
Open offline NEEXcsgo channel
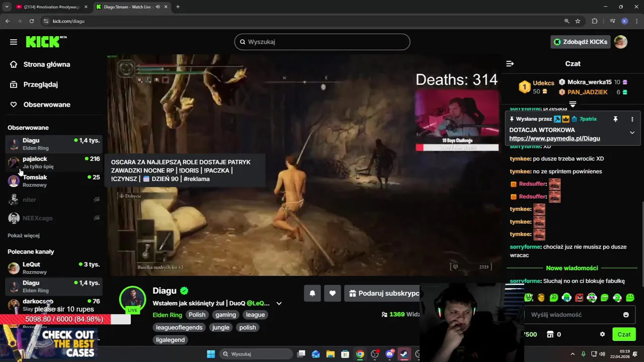[x=54, y=218]
